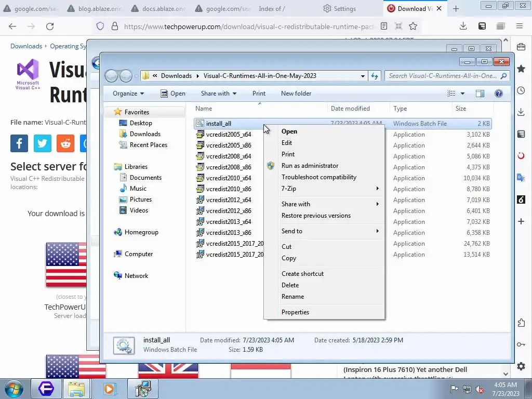Open the Organize dropdown in Explorer
Screen dimensions: 532x399
[128, 94]
